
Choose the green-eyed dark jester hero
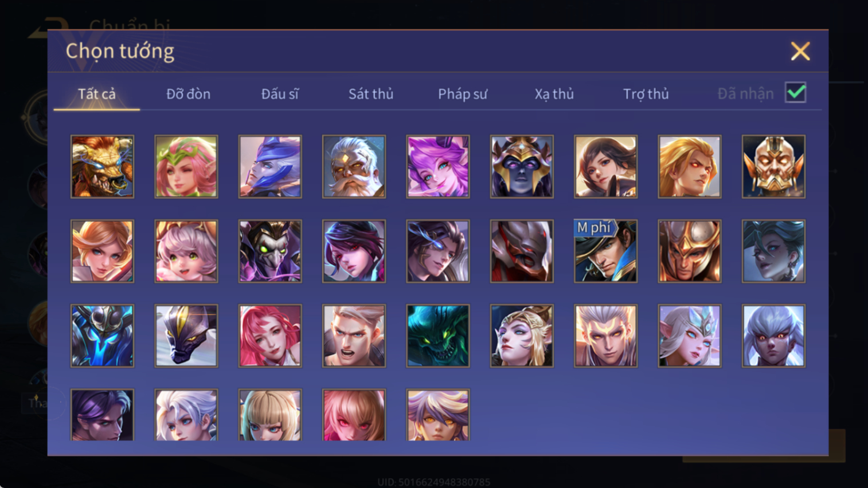pyautogui.click(x=270, y=251)
